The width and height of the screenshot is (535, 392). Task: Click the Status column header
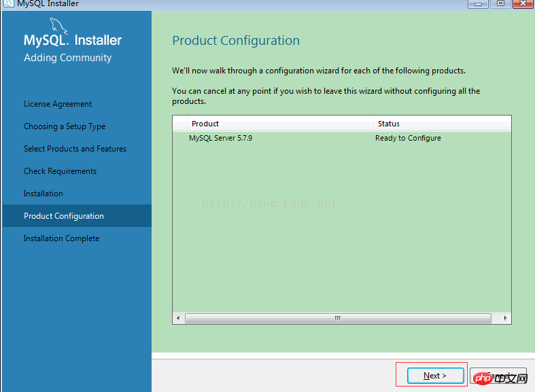click(x=442, y=124)
